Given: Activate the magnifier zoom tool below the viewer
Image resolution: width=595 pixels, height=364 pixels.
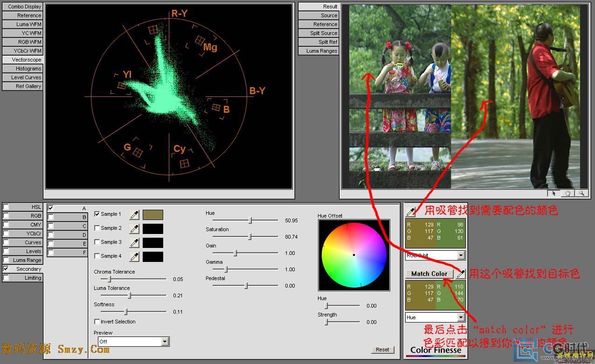Looking at the screenshot, I should coord(581,193).
